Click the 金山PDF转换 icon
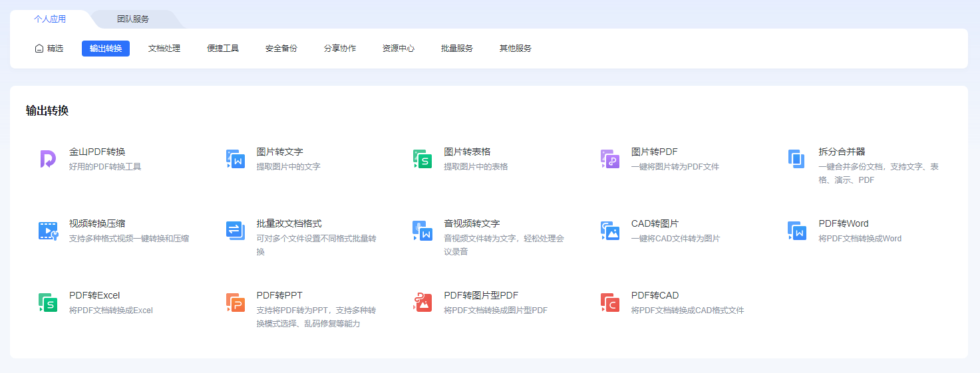 [x=48, y=159]
